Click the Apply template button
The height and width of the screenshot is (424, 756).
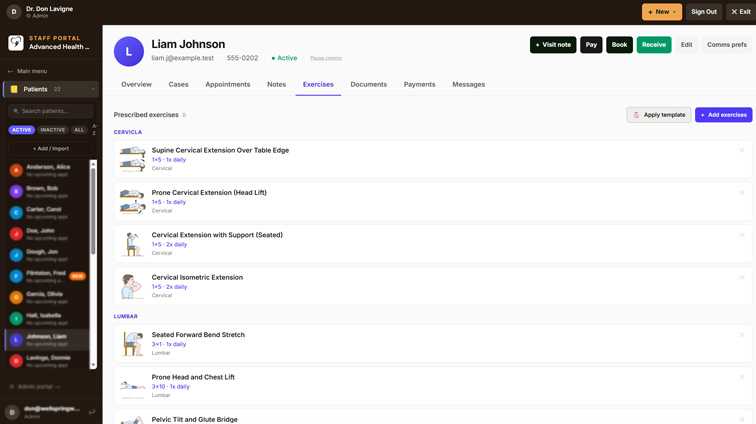pos(659,115)
